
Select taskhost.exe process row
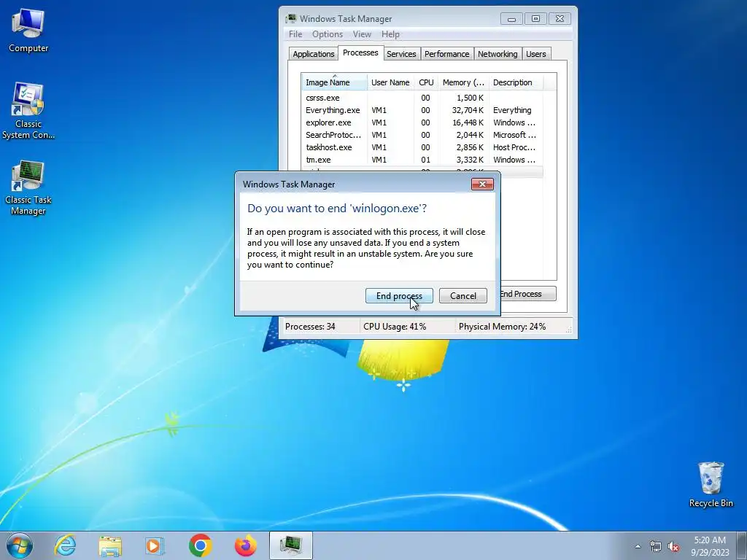pos(422,147)
